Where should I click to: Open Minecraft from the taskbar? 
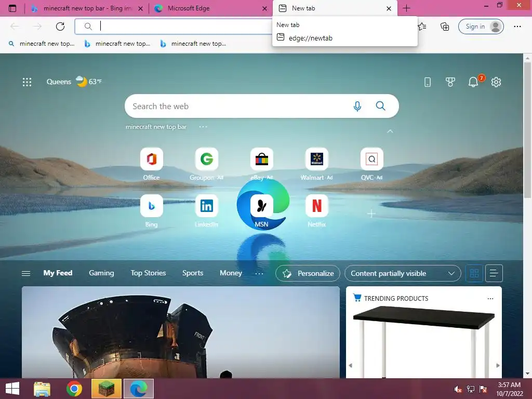pyautogui.click(x=107, y=389)
